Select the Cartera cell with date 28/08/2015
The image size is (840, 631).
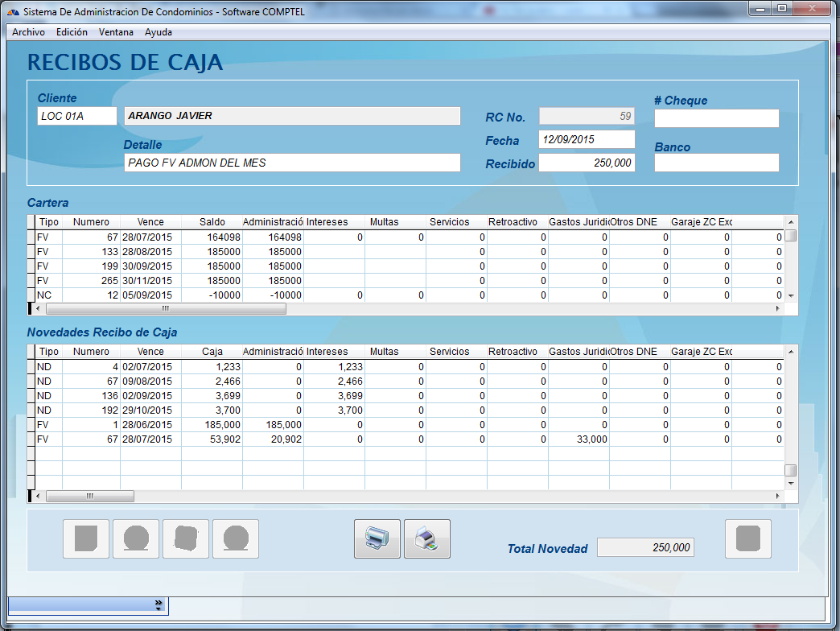(151, 252)
